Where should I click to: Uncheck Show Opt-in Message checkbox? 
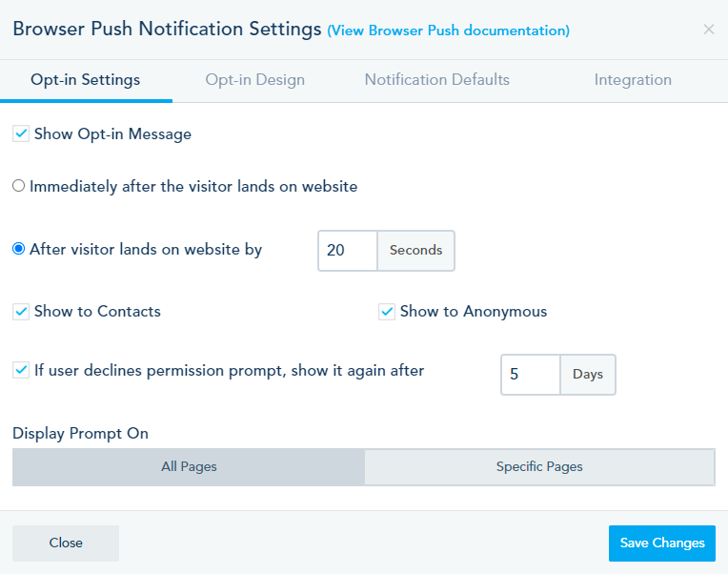click(x=21, y=133)
